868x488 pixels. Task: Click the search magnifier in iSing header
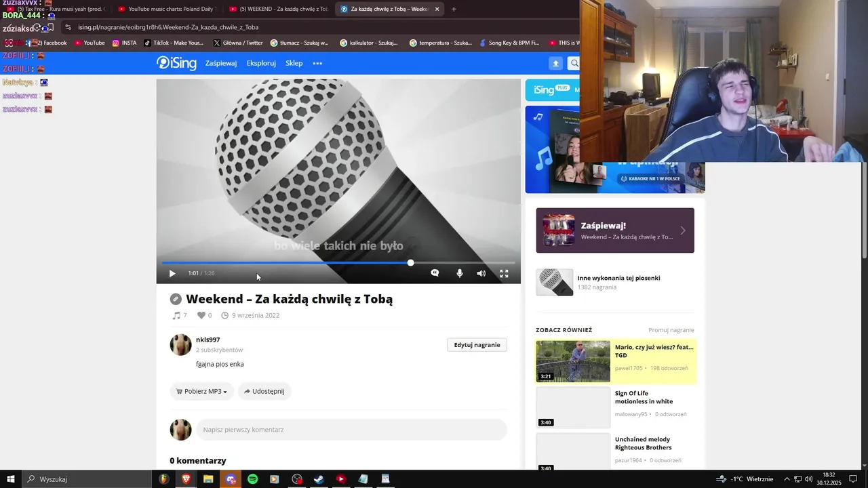tap(574, 63)
